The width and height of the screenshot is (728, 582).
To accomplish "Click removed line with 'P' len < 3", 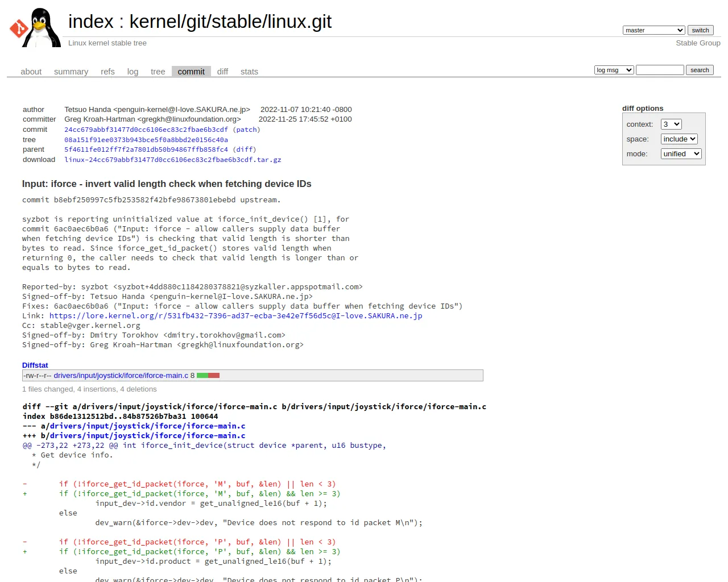I will click(x=179, y=542).
